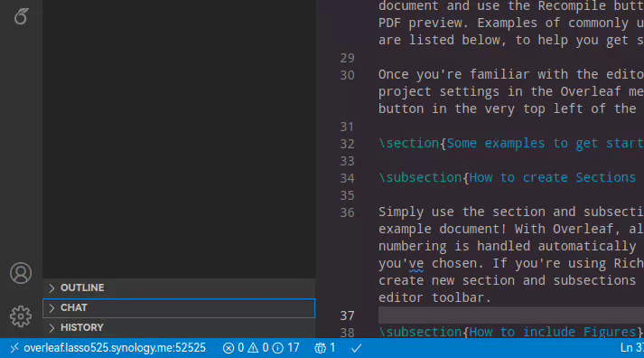Open the Accounts profile icon
The image size is (644, 358).
(x=21, y=273)
